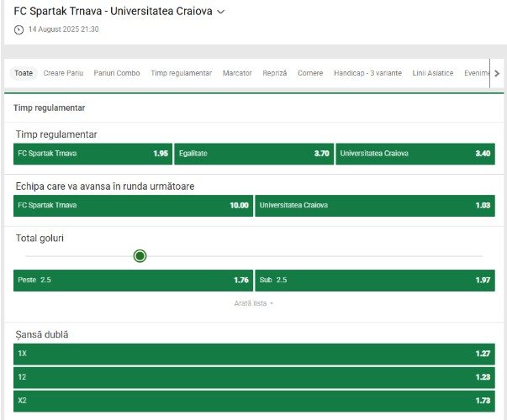Pick double chance X2 at 1.73
This screenshot has height=420, width=507.
point(254,401)
